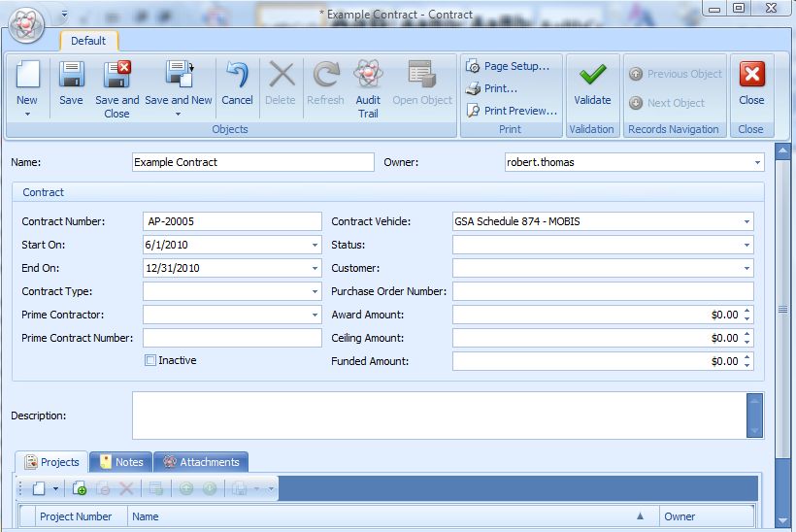Sort by Name column in projects grid
The image size is (796, 532).
pyautogui.click(x=393, y=516)
